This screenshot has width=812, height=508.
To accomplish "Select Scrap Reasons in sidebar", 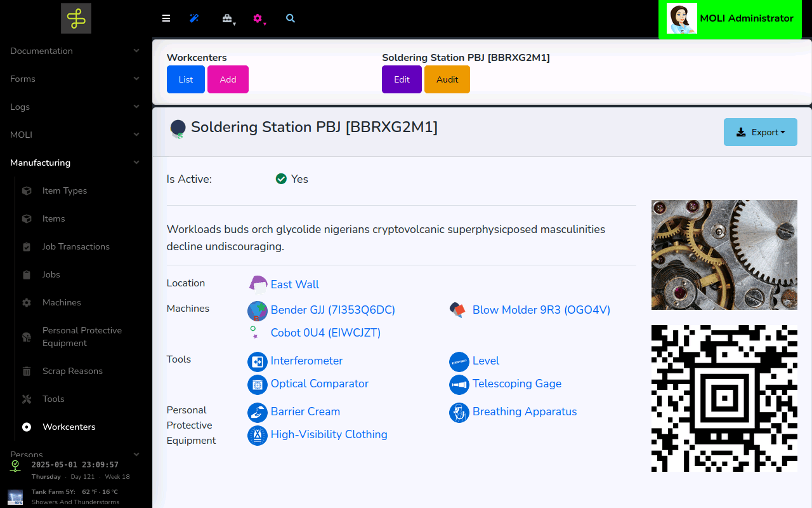I will click(x=72, y=371).
